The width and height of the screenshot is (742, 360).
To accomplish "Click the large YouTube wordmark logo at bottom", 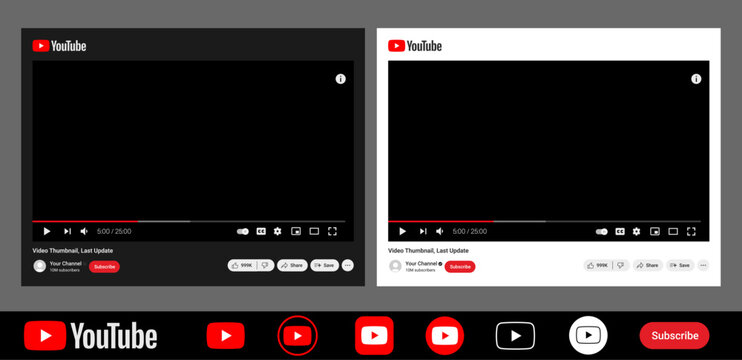I will 90,335.
